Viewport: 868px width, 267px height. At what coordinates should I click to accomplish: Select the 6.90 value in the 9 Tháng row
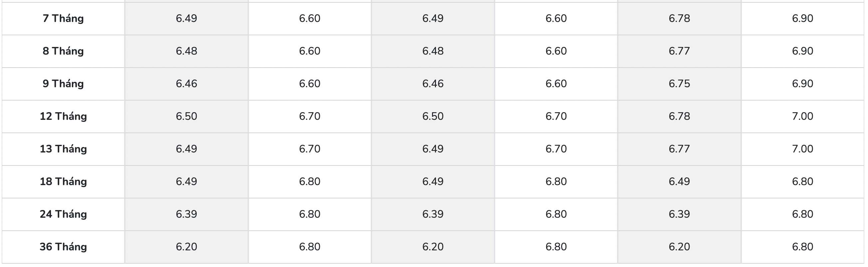(x=802, y=84)
